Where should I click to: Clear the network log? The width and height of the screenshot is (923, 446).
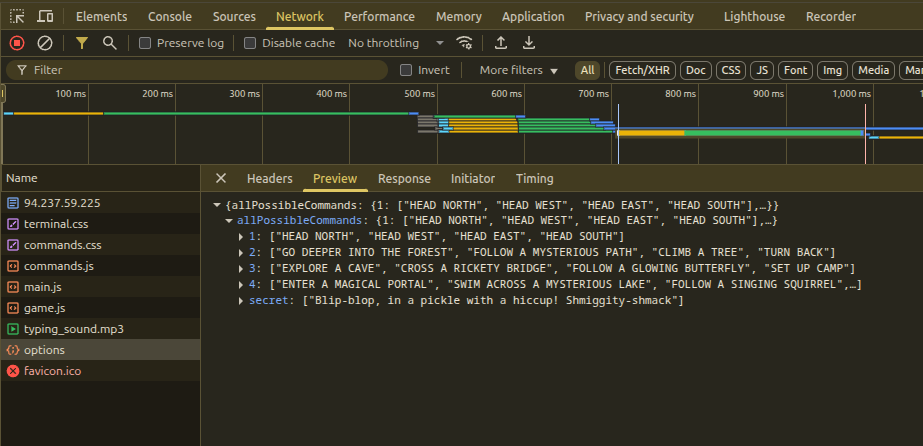click(x=45, y=43)
